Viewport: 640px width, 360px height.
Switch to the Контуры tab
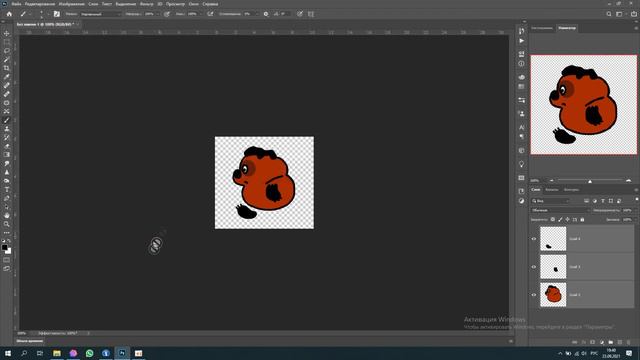point(571,190)
